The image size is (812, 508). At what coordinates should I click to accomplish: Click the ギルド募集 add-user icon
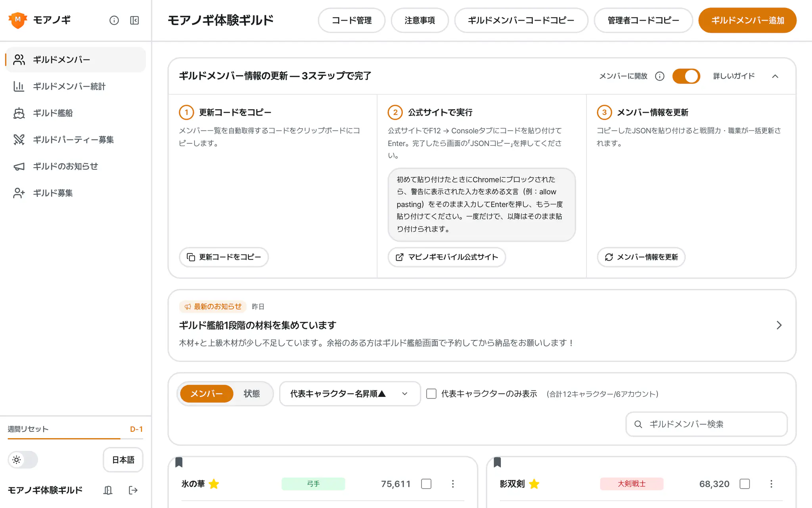click(x=19, y=193)
